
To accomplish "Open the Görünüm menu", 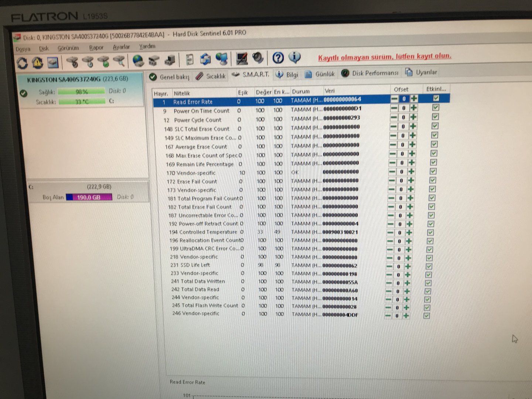I will 68,48.
